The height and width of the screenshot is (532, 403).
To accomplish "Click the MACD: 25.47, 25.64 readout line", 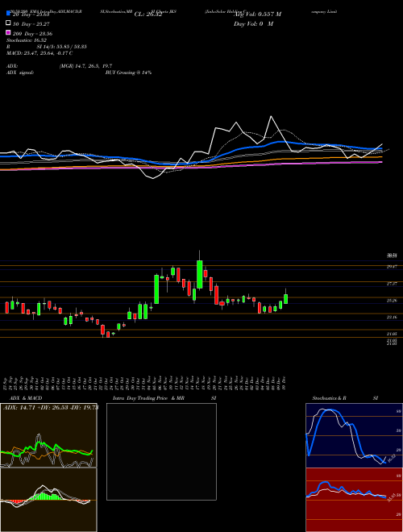I will [39, 53].
